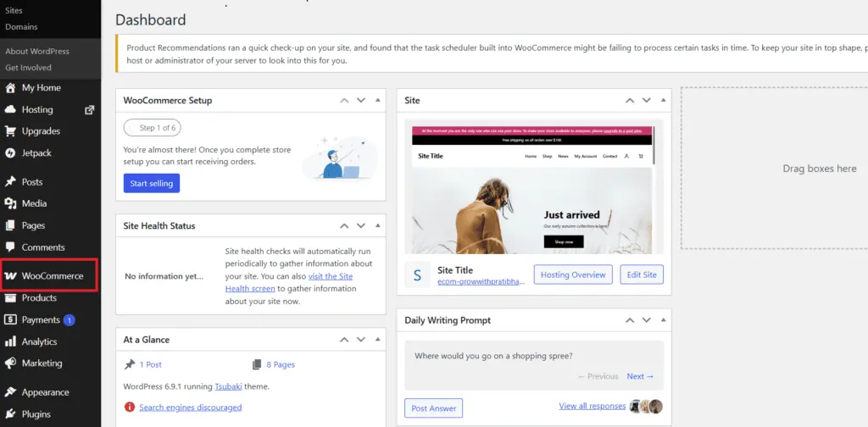Click the Payments dollar icon
Viewport: 868px width, 427px height.
(x=10, y=319)
